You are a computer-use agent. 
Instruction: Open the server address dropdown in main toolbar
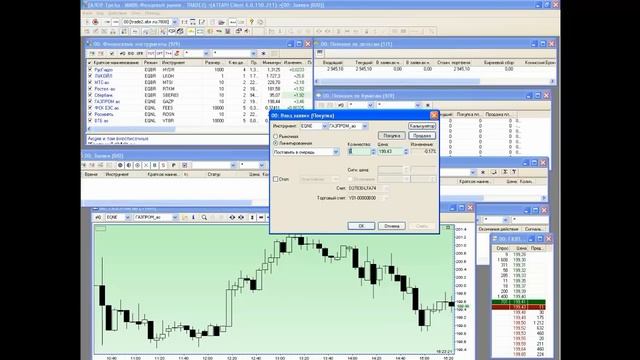point(175,22)
